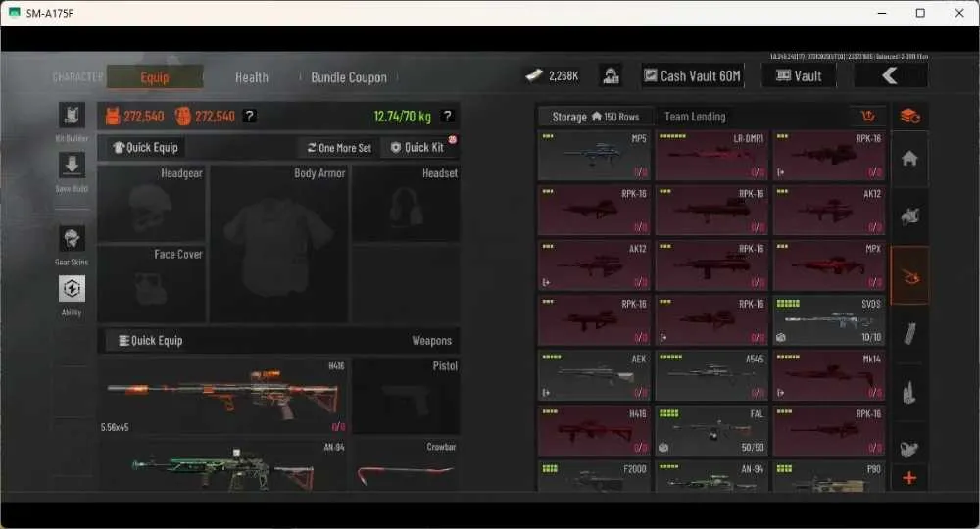The width and height of the screenshot is (980, 529).
Task: Select the AN-94 in storage grid
Action: 711,476
